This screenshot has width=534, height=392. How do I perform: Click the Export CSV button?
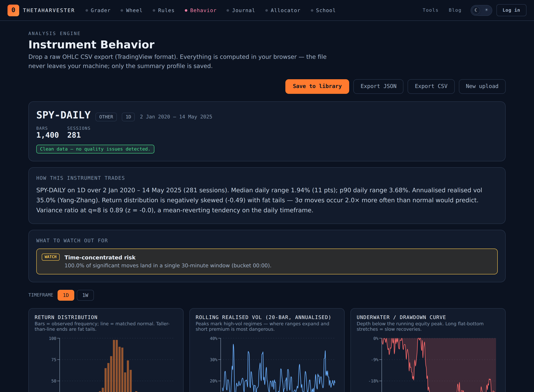[x=431, y=86]
